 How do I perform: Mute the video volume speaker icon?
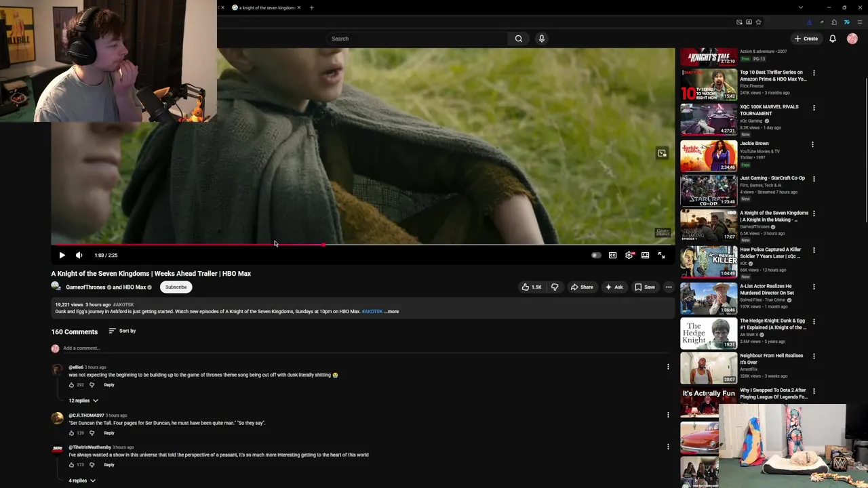point(79,256)
